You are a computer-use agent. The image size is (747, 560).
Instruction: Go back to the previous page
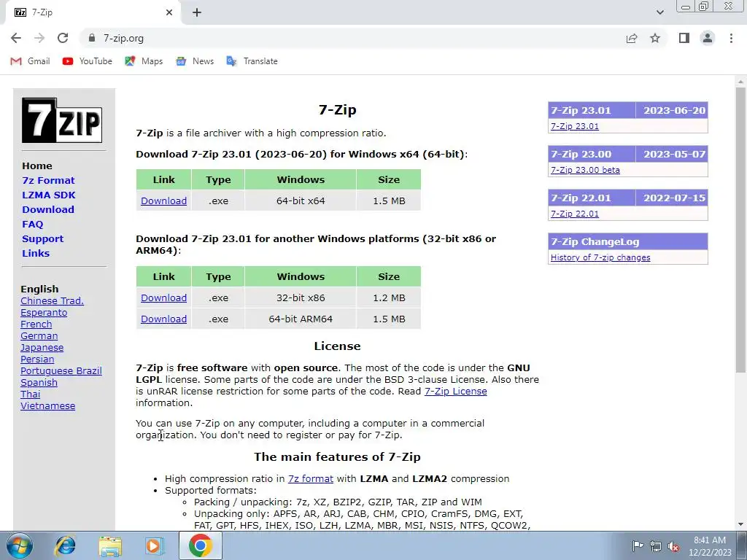[x=16, y=38]
